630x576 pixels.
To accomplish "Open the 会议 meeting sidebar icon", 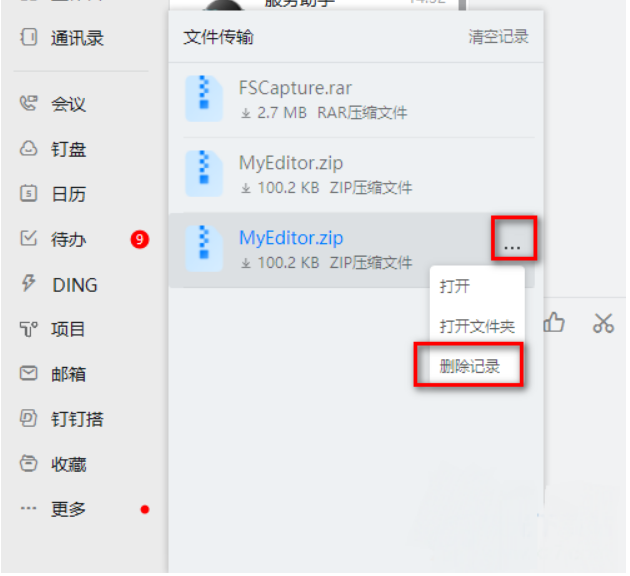I will tap(28, 104).
